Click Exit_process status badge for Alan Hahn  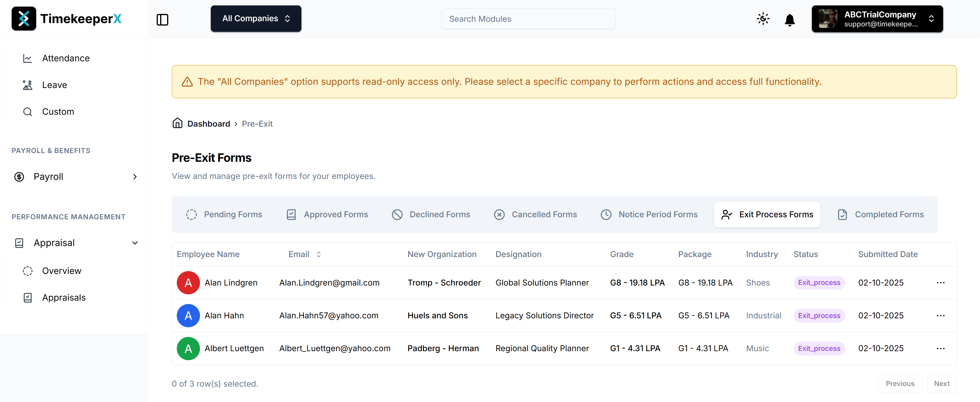pos(819,315)
